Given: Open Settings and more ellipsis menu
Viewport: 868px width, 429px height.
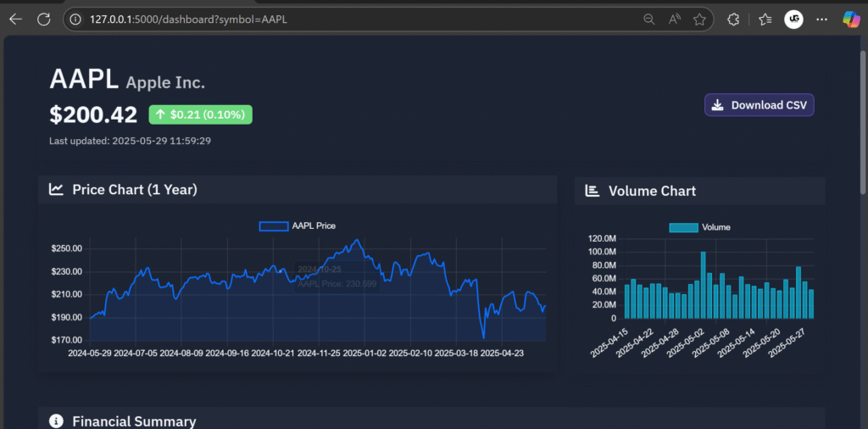Looking at the screenshot, I should point(822,19).
